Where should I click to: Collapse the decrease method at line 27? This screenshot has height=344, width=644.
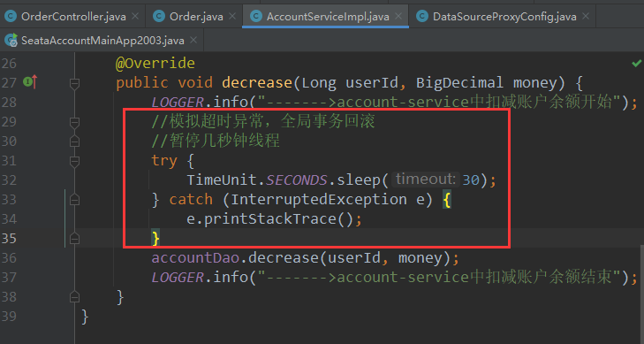pyautogui.click(x=74, y=84)
